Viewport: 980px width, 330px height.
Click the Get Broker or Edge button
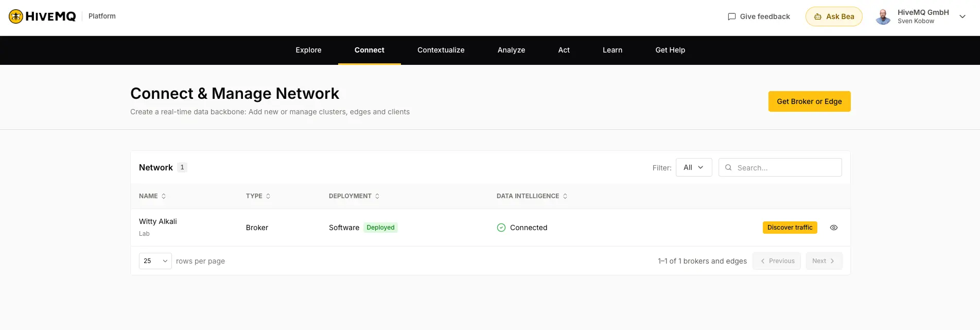(x=809, y=101)
